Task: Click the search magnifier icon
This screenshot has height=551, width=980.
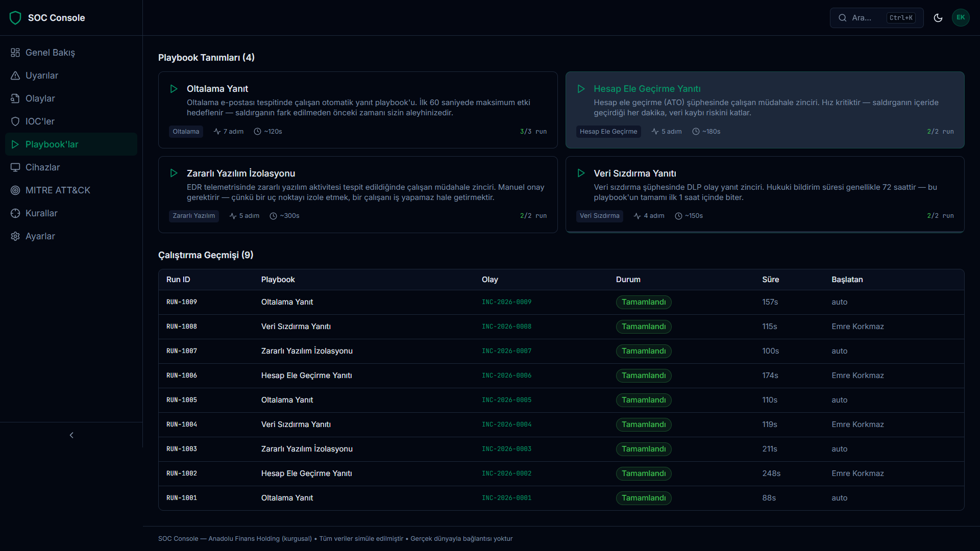Action: click(x=842, y=18)
